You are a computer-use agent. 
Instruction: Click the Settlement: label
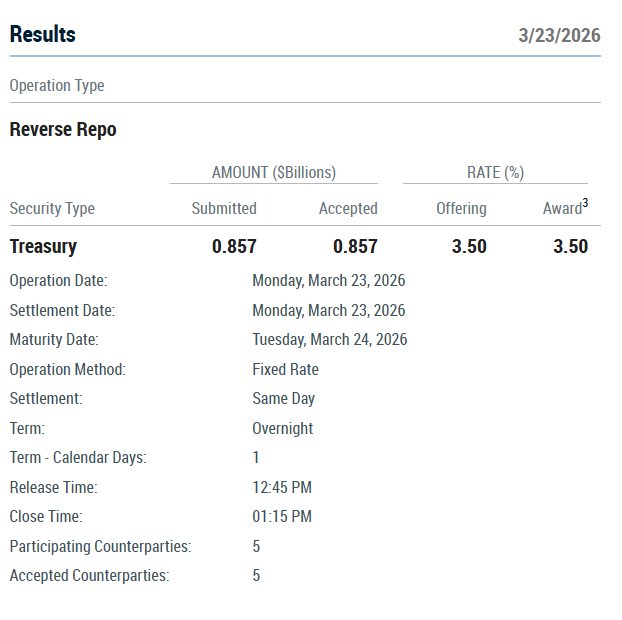(46, 399)
